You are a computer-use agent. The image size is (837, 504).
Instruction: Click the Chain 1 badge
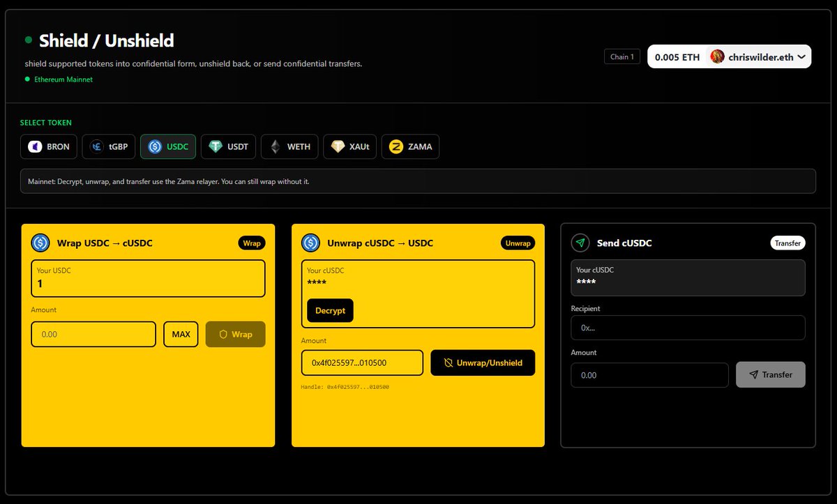coord(622,57)
